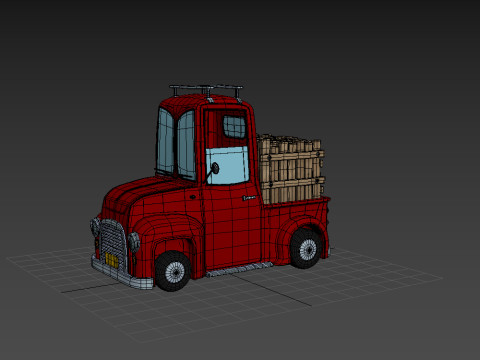Select the round side mirror

tap(215, 168)
